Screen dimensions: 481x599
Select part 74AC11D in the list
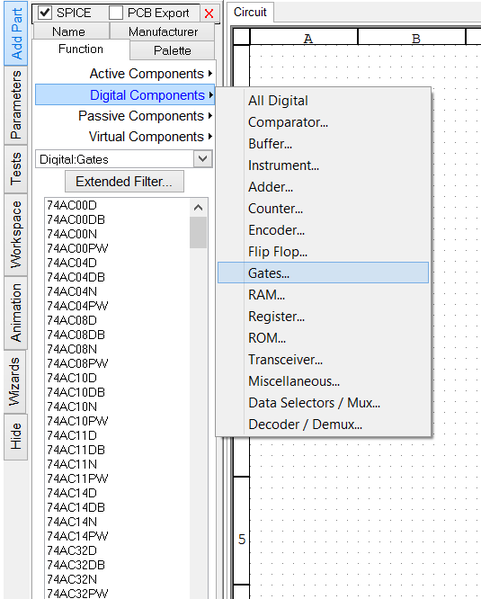[72, 435]
